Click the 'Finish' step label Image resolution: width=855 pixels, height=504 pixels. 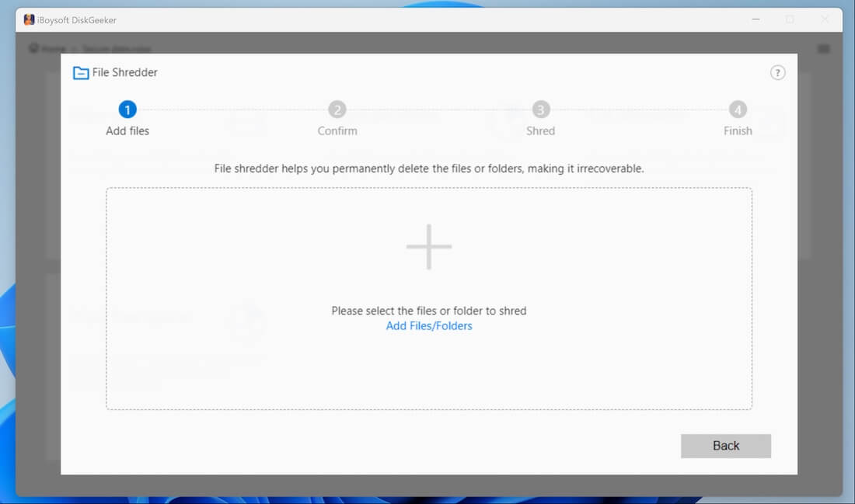738,130
